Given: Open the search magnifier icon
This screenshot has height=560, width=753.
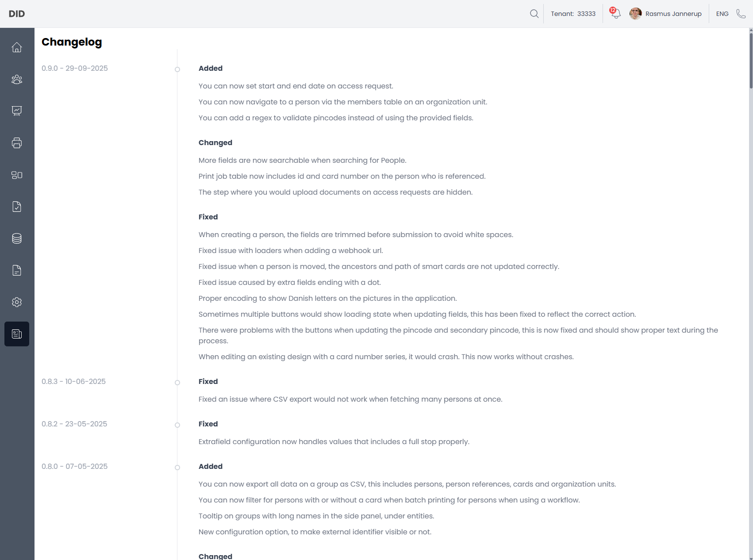Looking at the screenshot, I should [534, 14].
